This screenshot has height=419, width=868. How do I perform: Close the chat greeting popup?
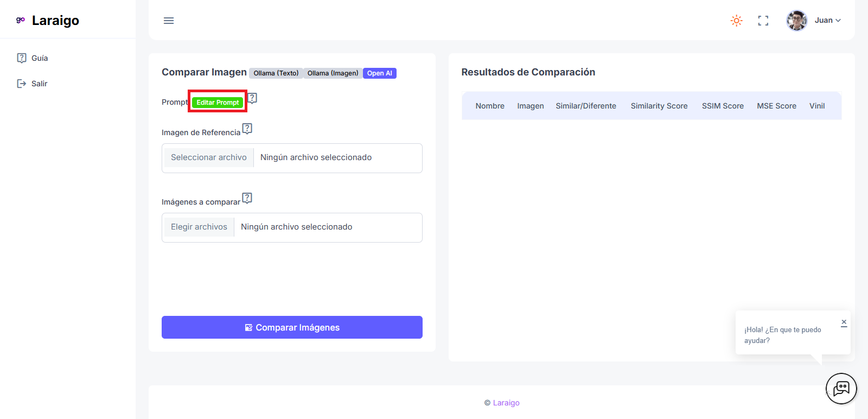pyautogui.click(x=844, y=322)
